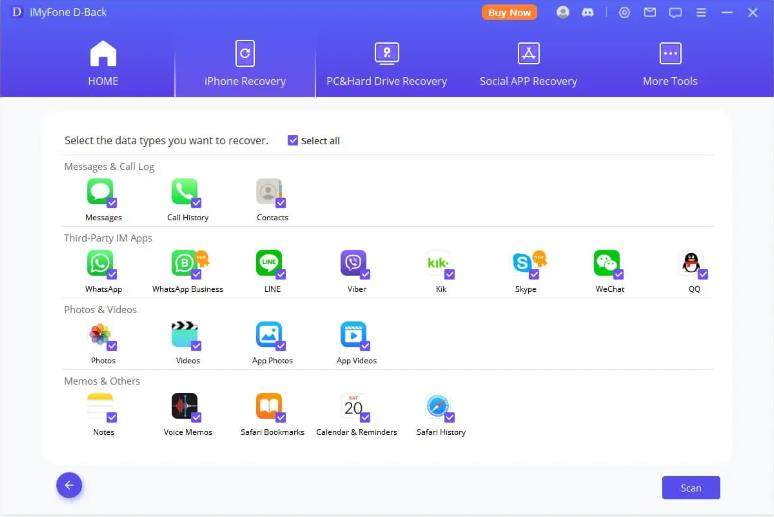Click the Messages label text
This screenshot has width=774, height=517.
tap(103, 217)
